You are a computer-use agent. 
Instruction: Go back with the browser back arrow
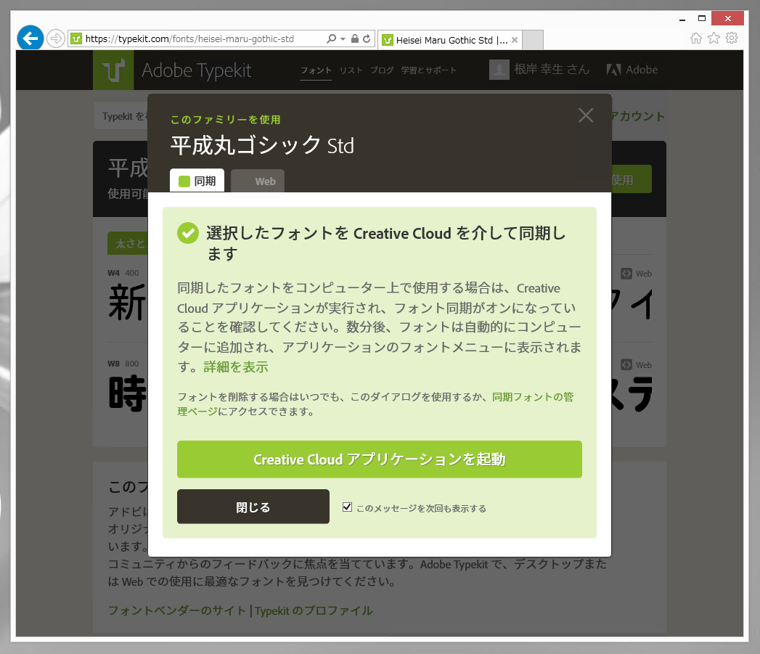click(x=30, y=38)
